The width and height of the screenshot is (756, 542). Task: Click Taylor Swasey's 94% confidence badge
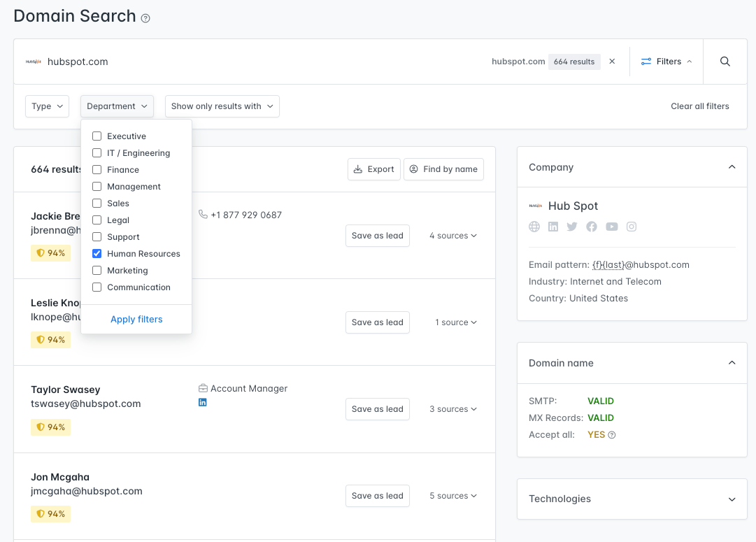pos(50,427)
